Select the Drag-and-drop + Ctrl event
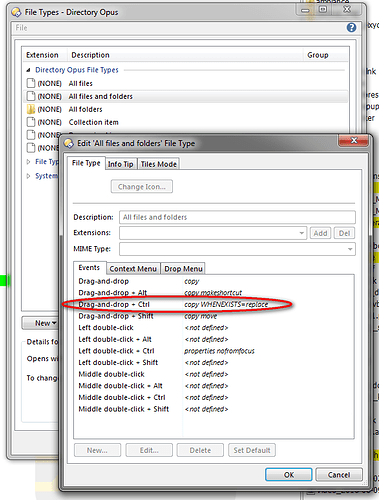The height and width of the screenshot is (500, 379). (x=213, y=304)
